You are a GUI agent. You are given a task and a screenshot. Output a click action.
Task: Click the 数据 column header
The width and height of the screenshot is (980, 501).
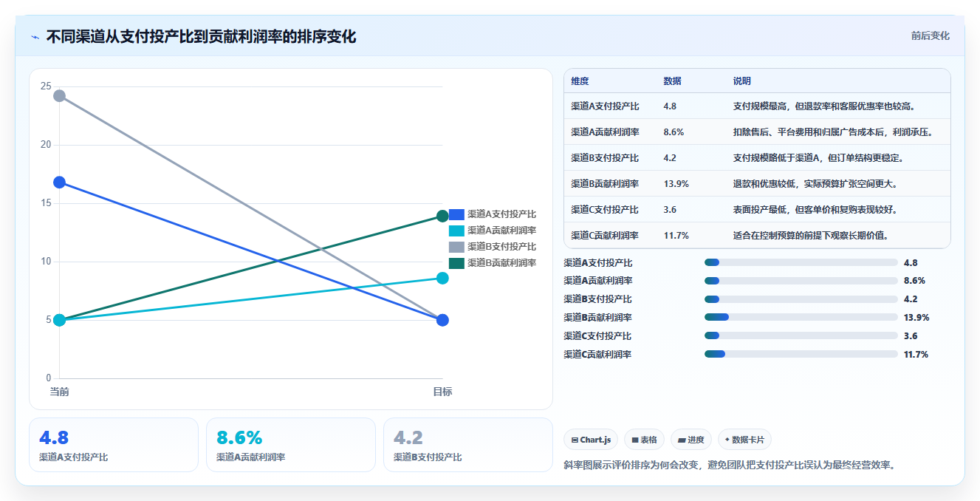pyautogui.click(x=672, y=81)
